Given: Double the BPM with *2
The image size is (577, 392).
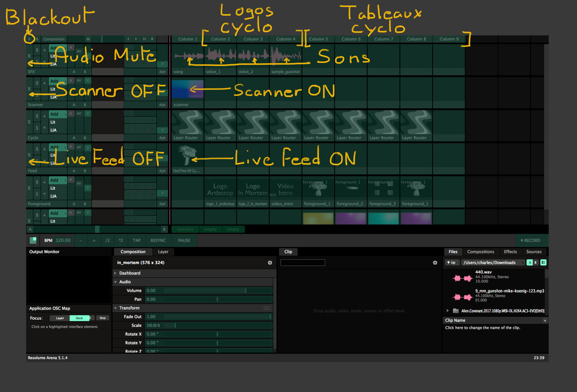Looking at the screenshot, I should tap(121, 240).
